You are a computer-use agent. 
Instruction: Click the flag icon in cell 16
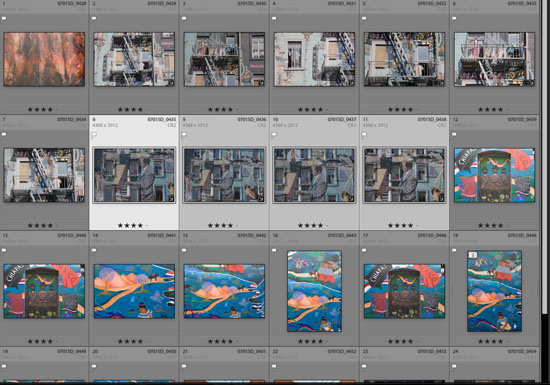[274, 251]
